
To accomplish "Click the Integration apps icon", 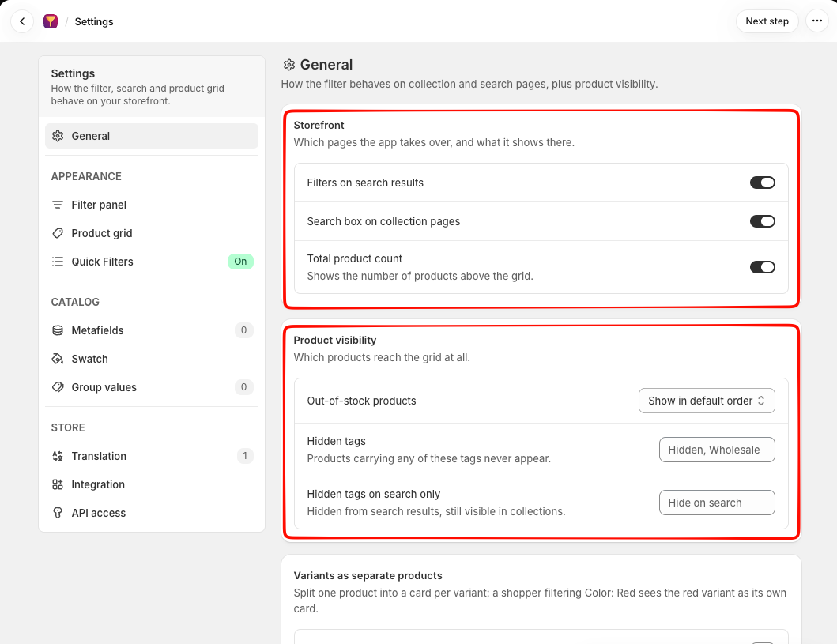I will pyautogui.click(x=58, y=484).
